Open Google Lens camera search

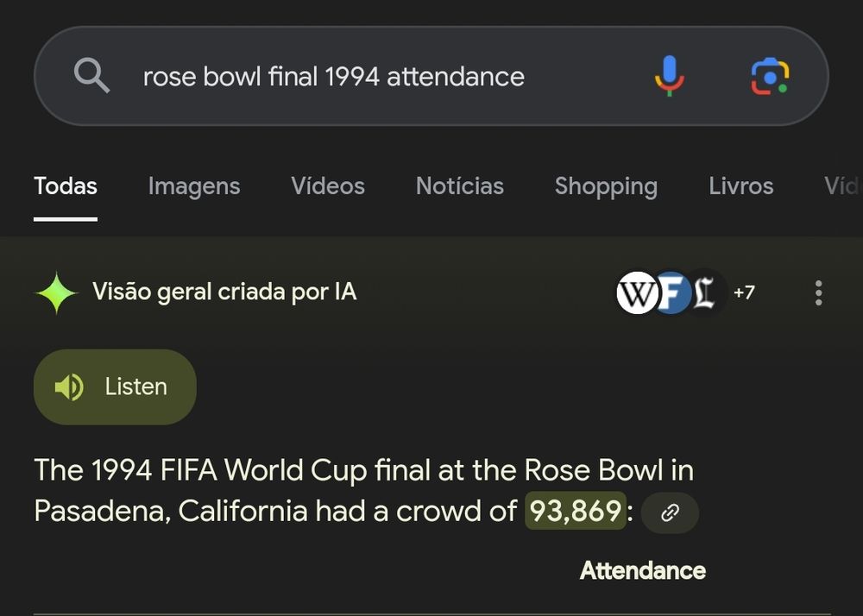point(770,76)
